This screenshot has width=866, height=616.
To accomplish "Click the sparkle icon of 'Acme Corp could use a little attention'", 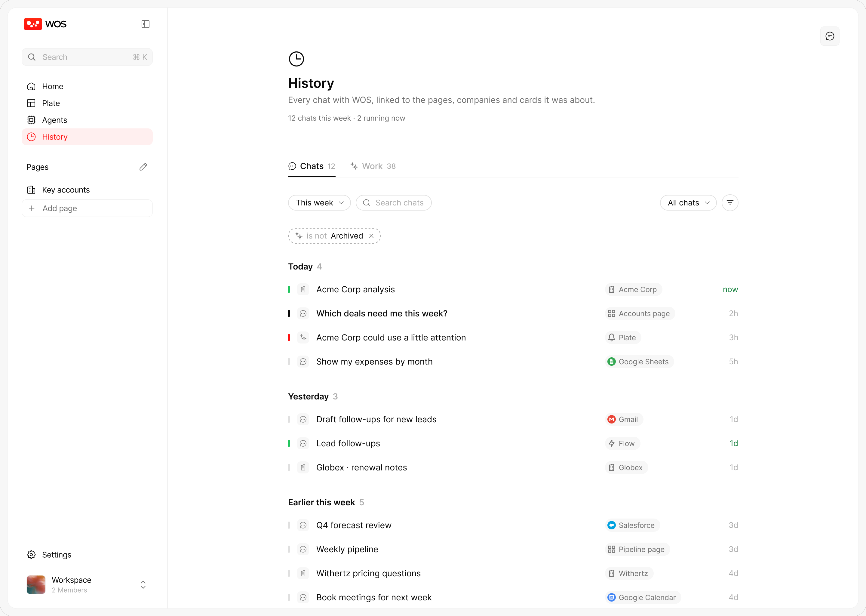I will [x=303, y=337].
